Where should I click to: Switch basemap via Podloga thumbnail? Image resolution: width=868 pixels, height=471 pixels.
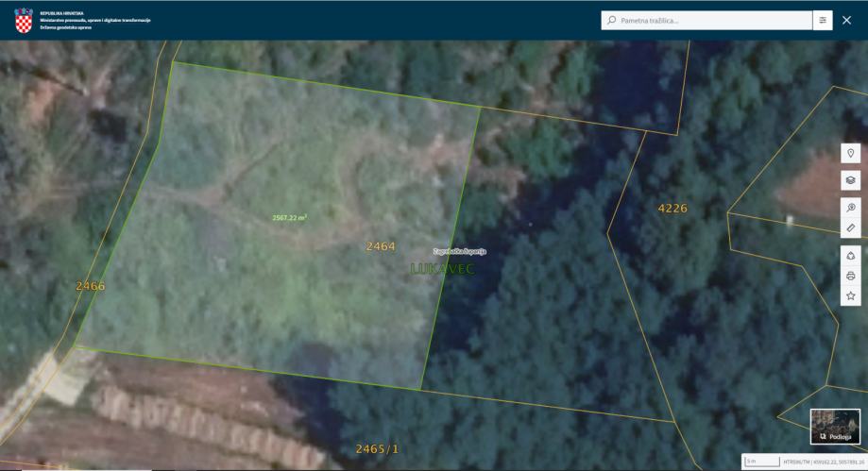point(835,427)
